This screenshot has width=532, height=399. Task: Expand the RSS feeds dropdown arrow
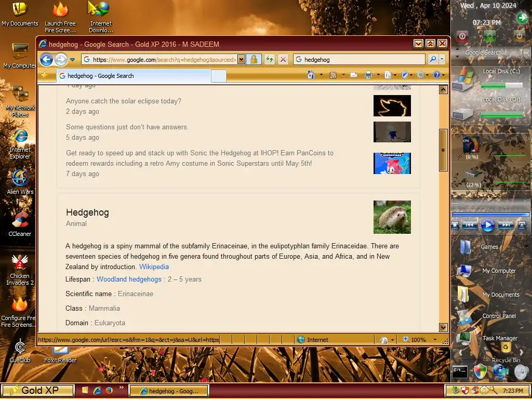click(343, 75)
